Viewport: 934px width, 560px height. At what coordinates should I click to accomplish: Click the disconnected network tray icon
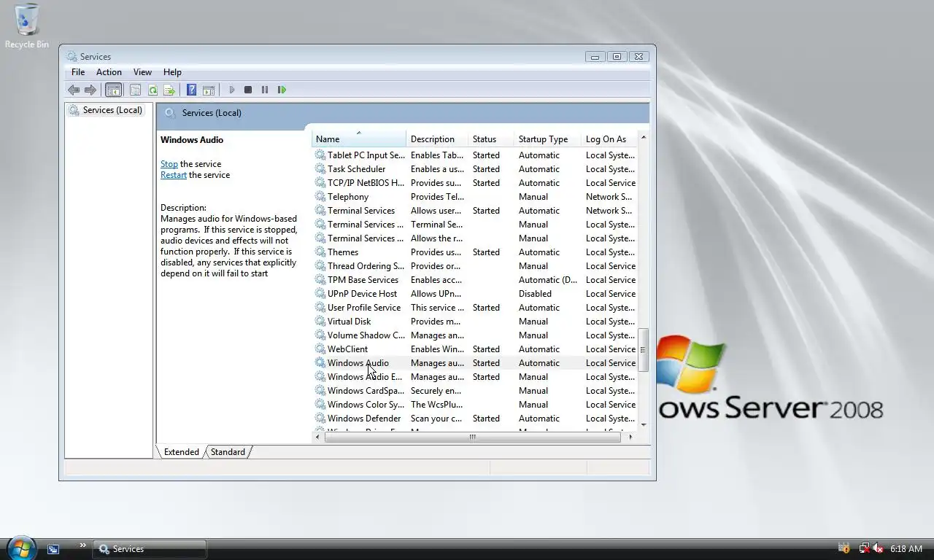[864, 548]
